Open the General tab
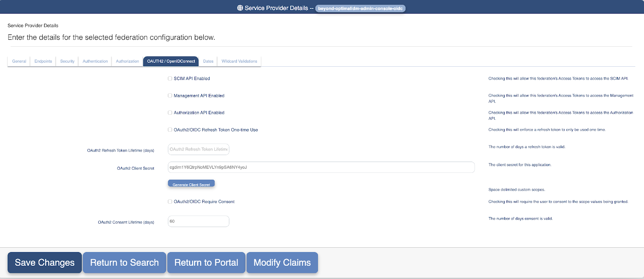The image size is (644, 279). point(19,61)
